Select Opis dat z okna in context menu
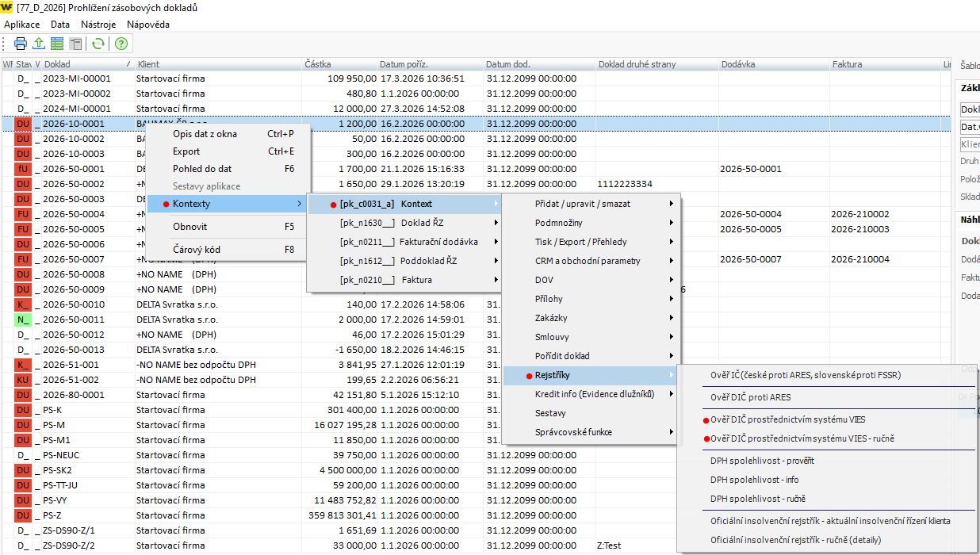Screen dimensions: 980x555 tap(205, 134)
